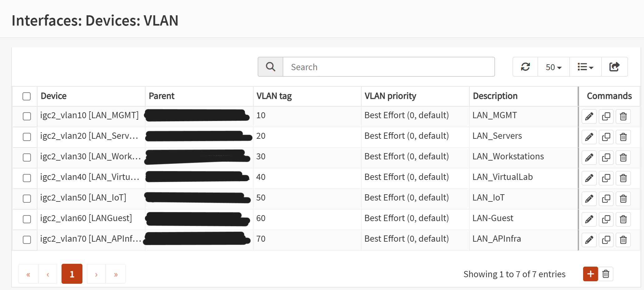
Task: Sort by the VLAN tag column
Action: (274, 96)
